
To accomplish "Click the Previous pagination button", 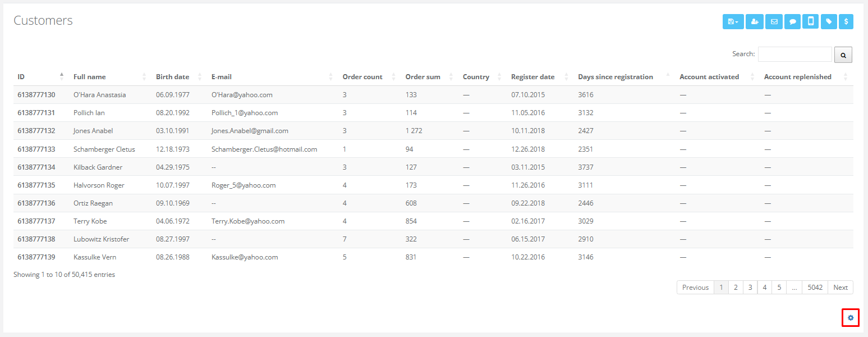I will tap(695, 288).
